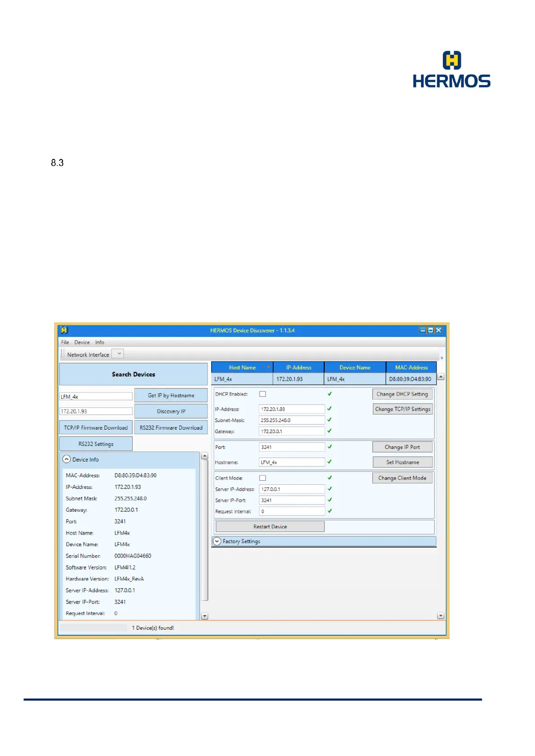This screenshot has width=535, height=756.
Task: Minimize the HERMOS Device Discoverer window
Action: tap(423, 330)
